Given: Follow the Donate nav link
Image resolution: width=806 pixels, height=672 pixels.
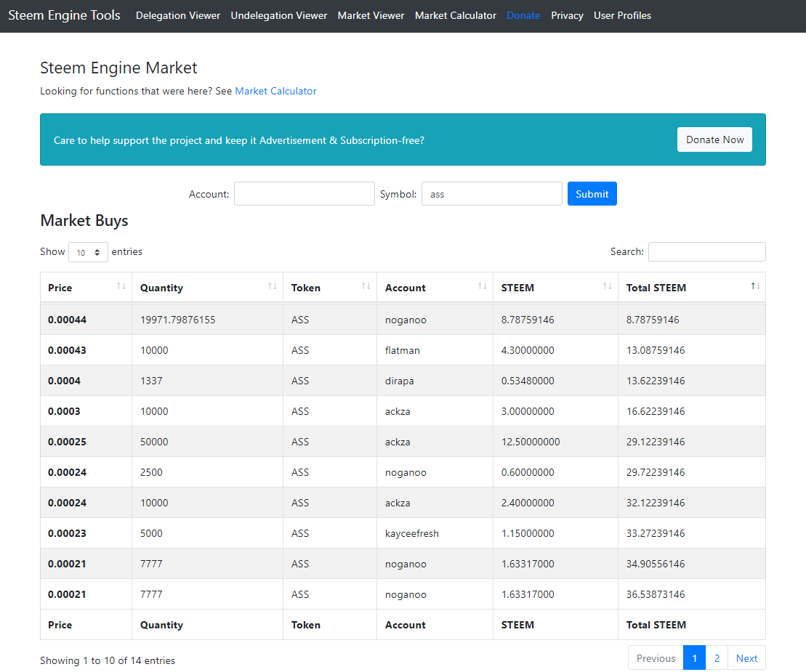Looking at the screenshot, I should coord(523,15).
